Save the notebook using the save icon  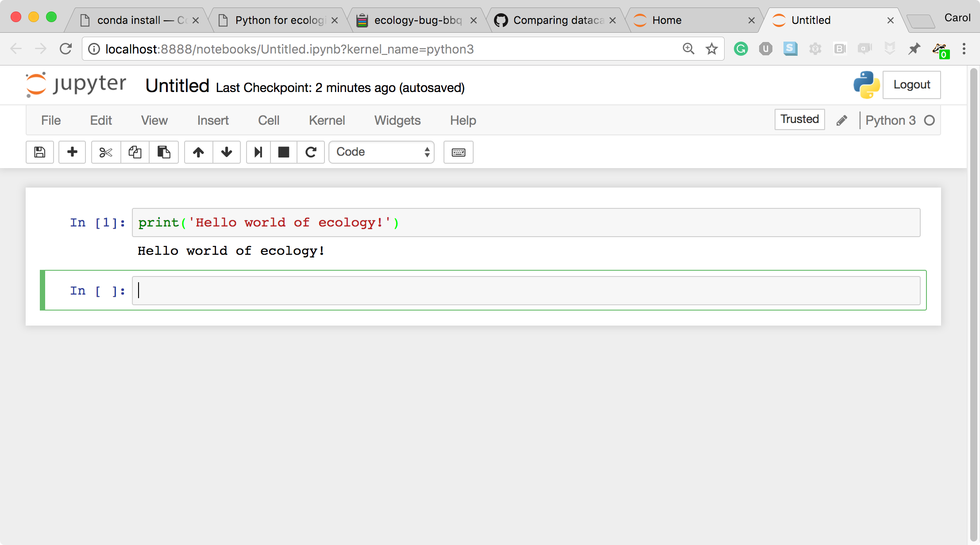(x=39, y=152)
